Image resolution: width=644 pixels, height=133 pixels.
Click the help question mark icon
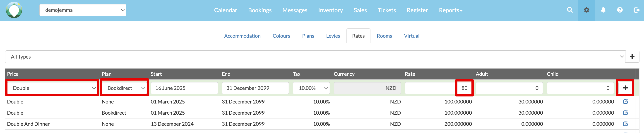point(620,10)
